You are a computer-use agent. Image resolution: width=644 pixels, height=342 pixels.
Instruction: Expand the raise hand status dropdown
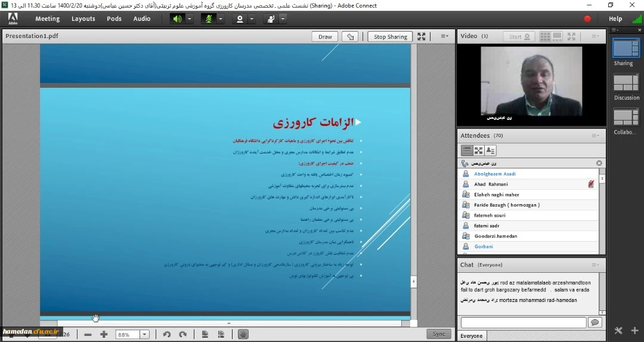point(283,19)
